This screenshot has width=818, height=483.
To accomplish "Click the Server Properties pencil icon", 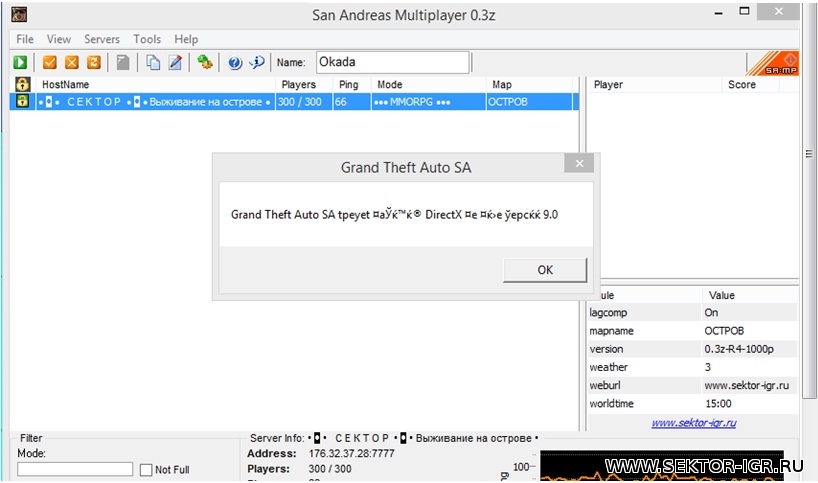I will coord(175,63).
